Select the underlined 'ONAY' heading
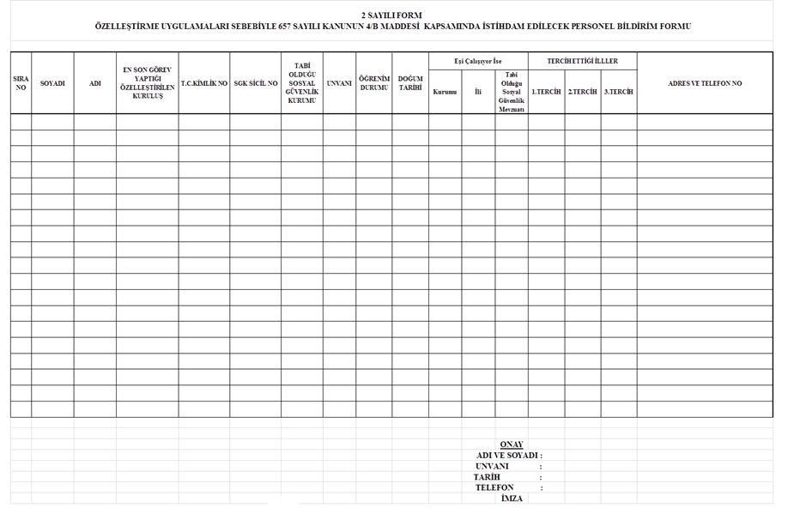 tap(512, 444)
